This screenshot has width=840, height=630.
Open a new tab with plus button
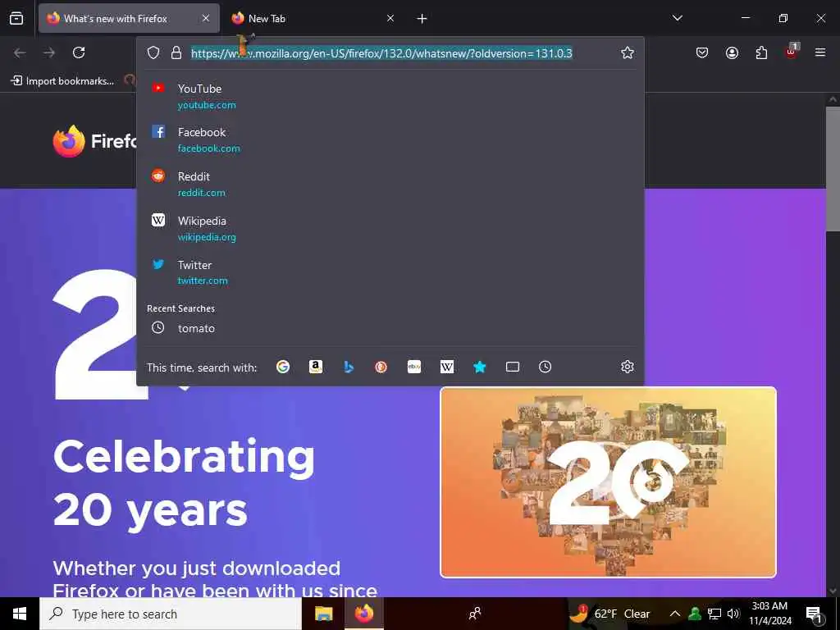pyautogui.click(x=422, y=19)
